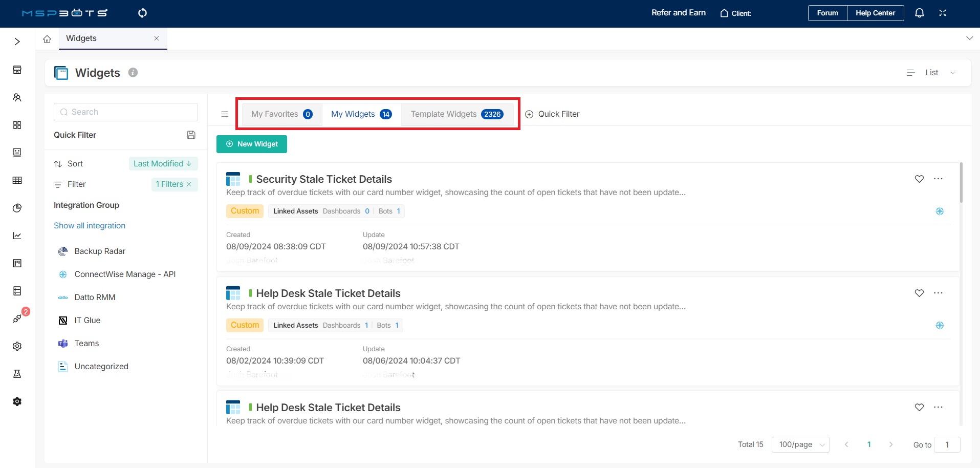Open the pie chart Reports sidebar icon
The width and height of the screenshot is (980, 468).
[17, 208]
